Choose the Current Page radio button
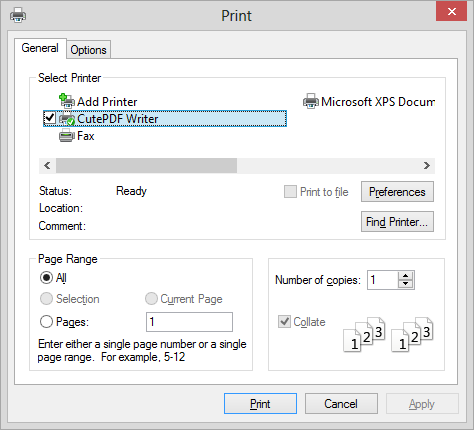Viewport: 474px width, 430px height. coord(151,299)
